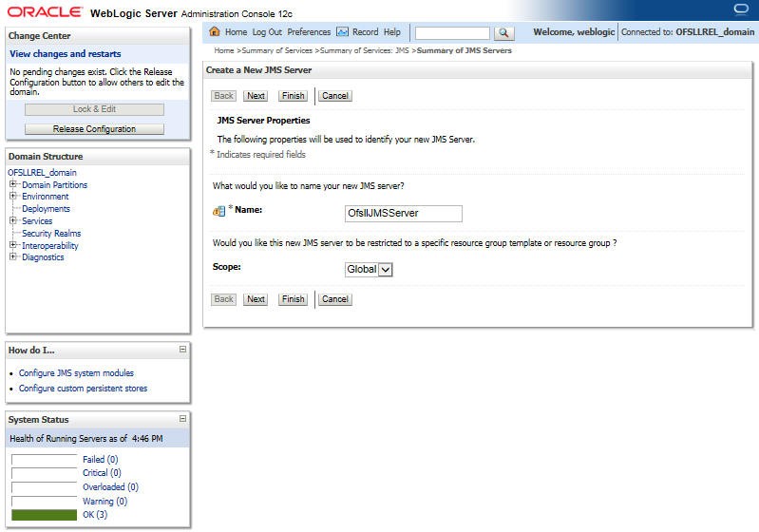This screenshot has height=532, width=759.
Task: Click the green OK health bar
Action: pos(44,515)
